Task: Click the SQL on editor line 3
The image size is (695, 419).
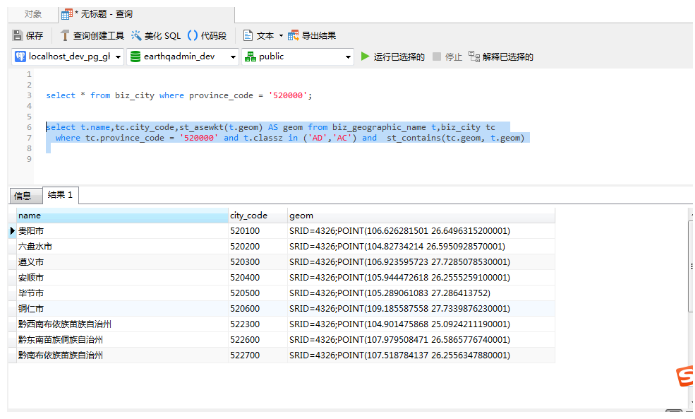Action: point(179,95)
